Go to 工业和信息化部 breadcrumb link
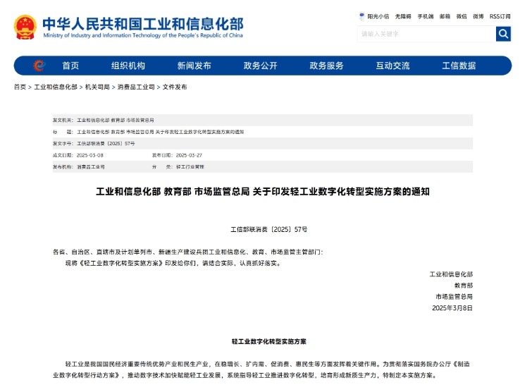 point(56,87)
